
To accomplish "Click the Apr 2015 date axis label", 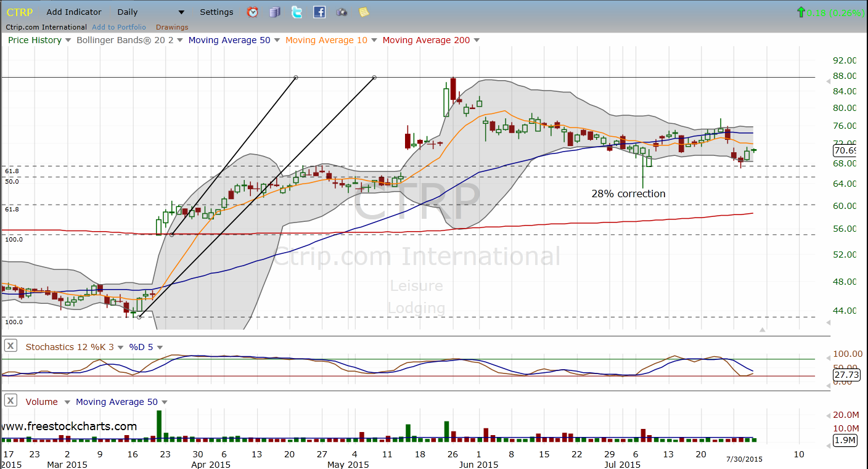I will click(x=210, y=464).
